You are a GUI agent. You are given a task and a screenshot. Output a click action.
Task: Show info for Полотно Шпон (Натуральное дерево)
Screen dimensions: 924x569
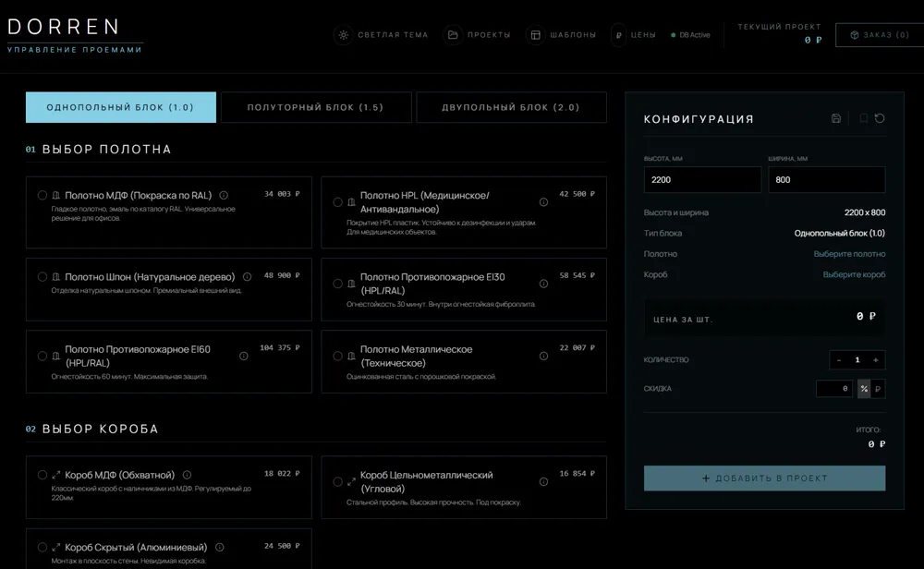248,277
